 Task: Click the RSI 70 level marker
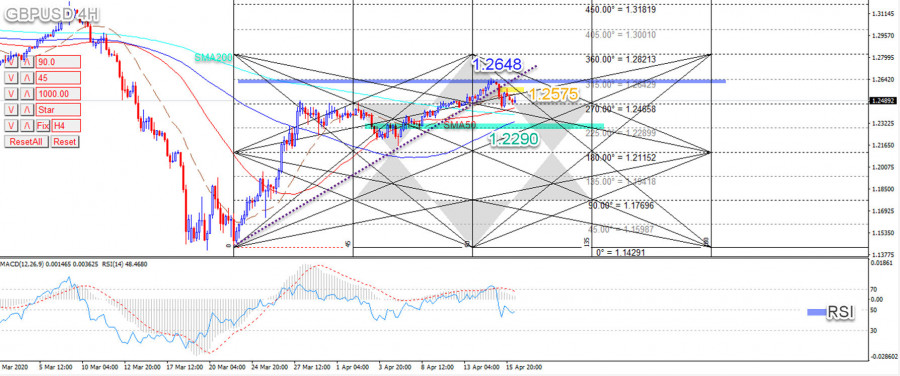875,290
